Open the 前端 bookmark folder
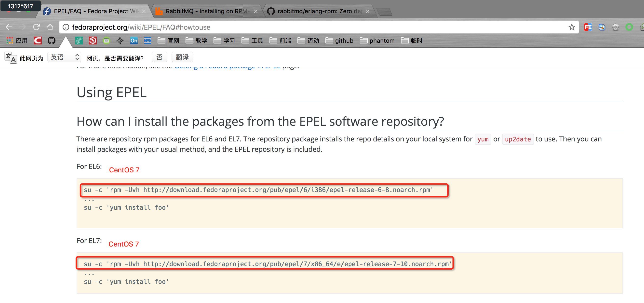644x303 pixels. click(280, 41)
